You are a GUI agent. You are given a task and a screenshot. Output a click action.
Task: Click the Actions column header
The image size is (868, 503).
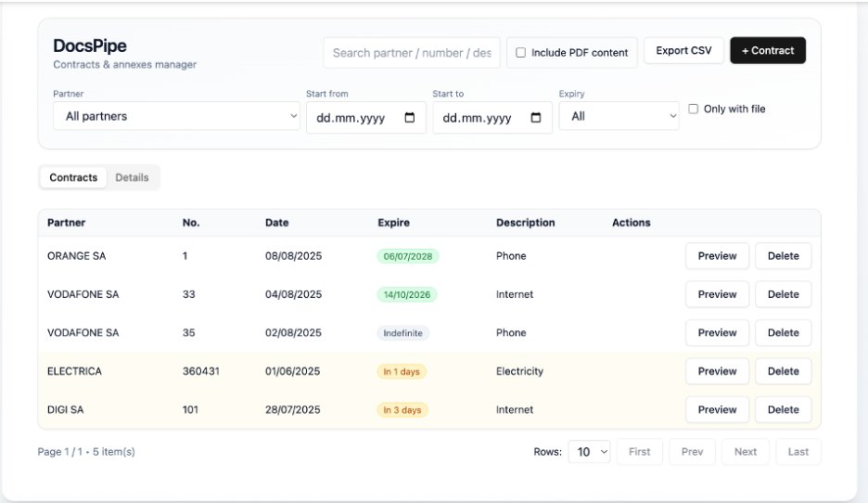632,223
